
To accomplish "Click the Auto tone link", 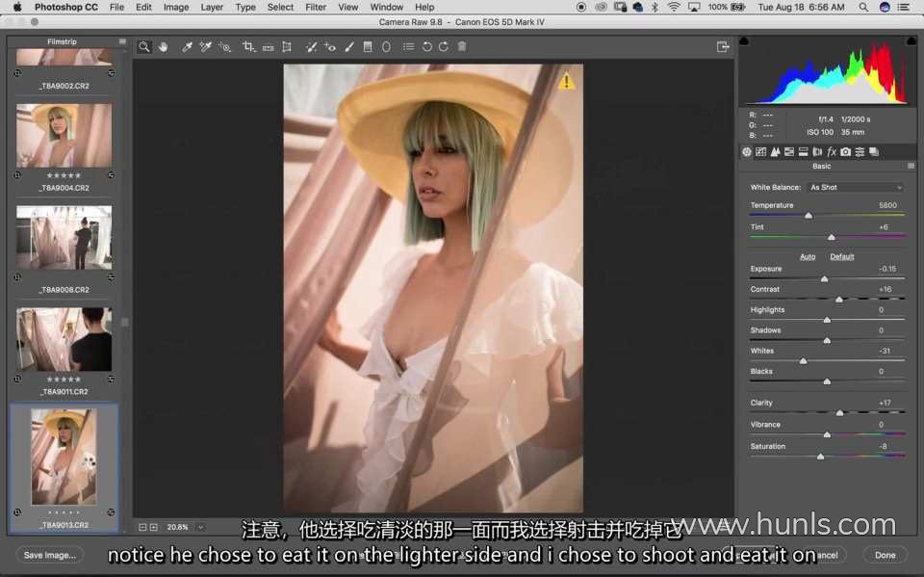I will tap(808, 256).
